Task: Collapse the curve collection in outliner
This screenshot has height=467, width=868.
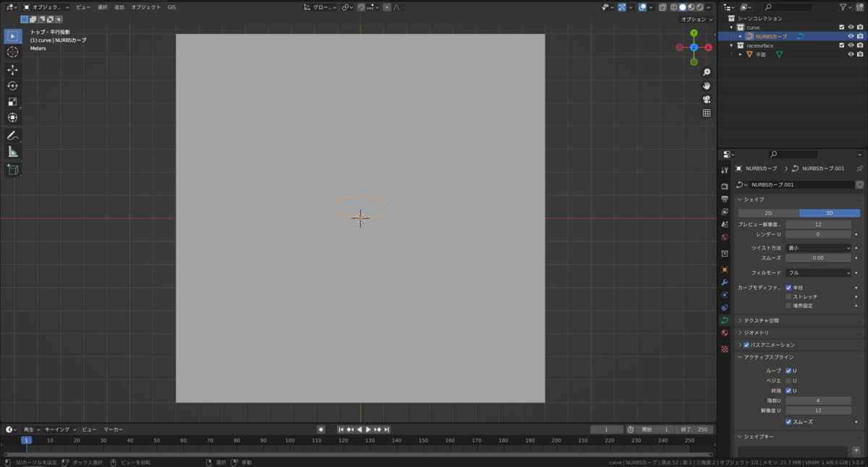Action: point(731,27)
